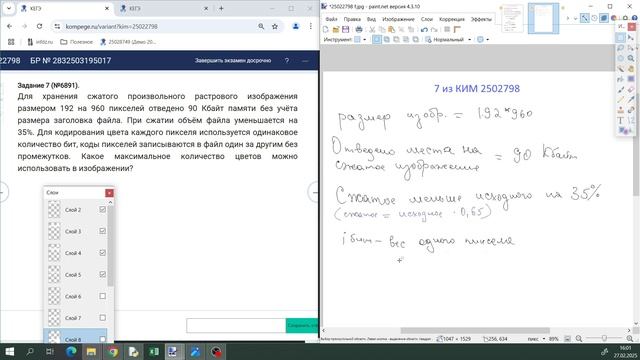Cut the selection with the scissors icon

tap(372, 29)
